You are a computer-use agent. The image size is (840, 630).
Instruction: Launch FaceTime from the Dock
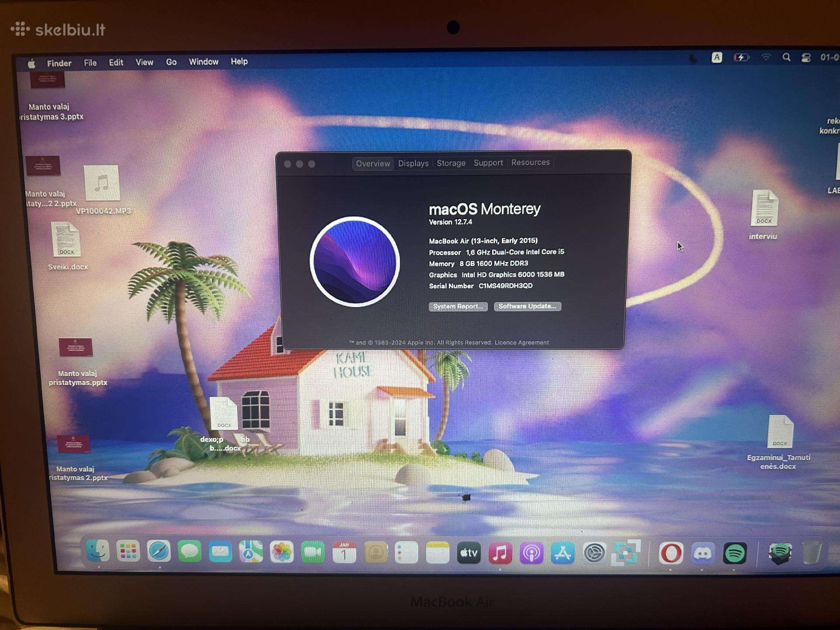[x=313, y=553]
